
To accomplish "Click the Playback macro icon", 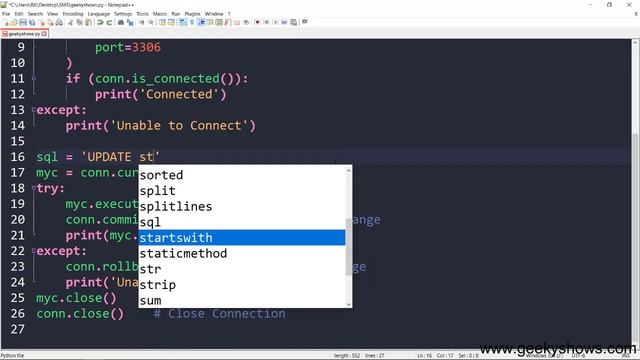I will pyautogui.click(x=275, y=22).
